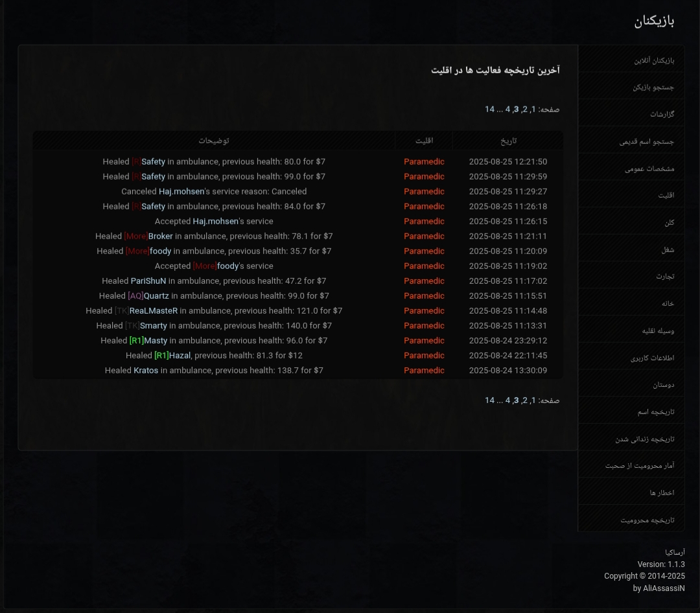The width and height of the screenshot is (700, 613).
Task: Open [R1]Hazal player link
Action: coord(172,356)
